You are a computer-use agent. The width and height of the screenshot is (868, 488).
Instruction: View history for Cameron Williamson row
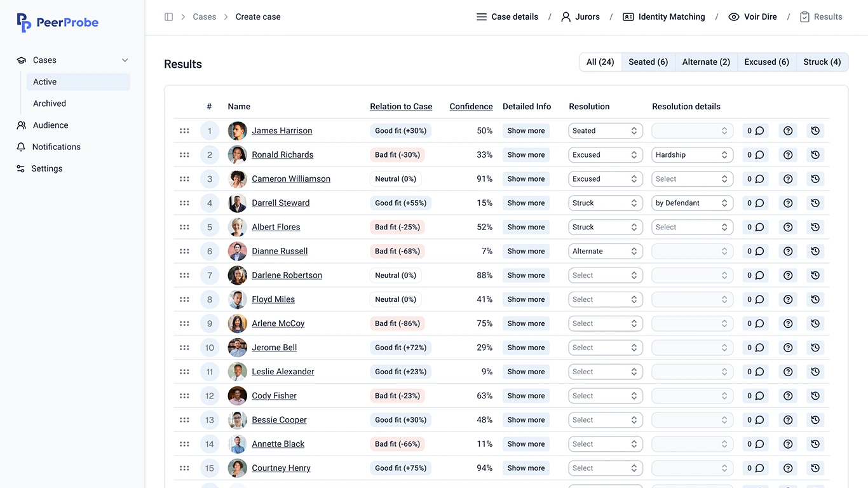coord(815,179)
